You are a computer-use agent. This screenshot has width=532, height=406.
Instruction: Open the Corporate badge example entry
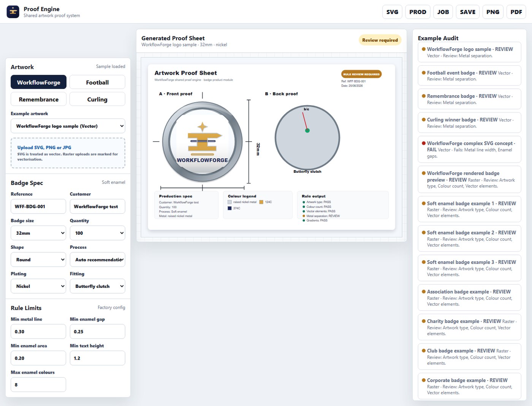pos(469,386)
